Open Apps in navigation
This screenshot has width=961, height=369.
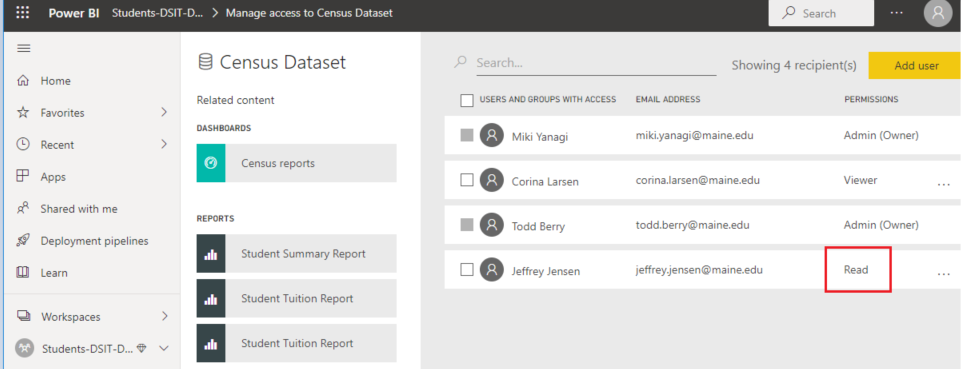(x=53, y=177)
